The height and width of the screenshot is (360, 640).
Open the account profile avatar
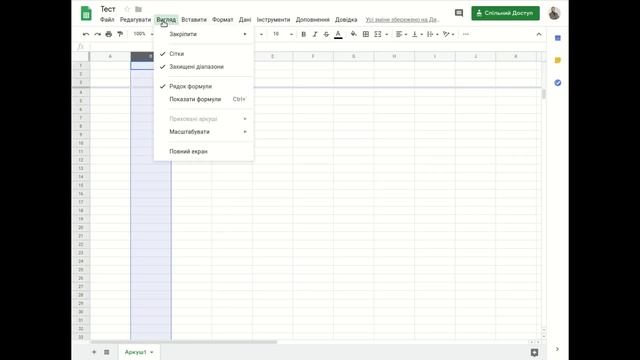tap(554, 13)
